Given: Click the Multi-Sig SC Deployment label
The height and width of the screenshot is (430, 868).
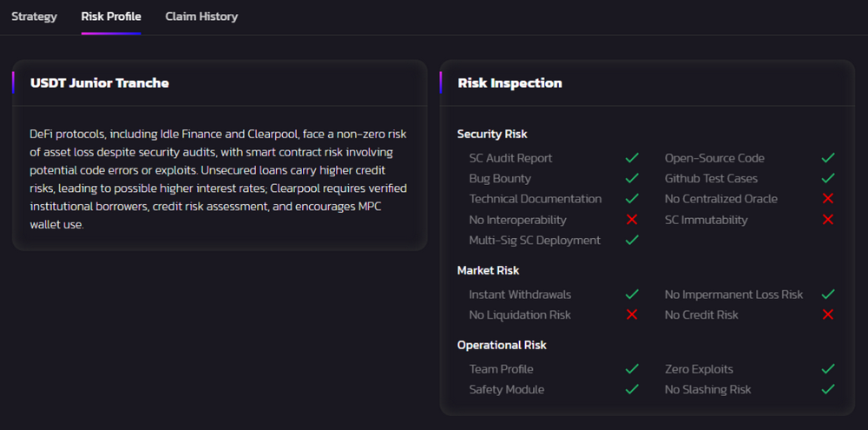Looking at the screenshot, I should coord(535,240).
